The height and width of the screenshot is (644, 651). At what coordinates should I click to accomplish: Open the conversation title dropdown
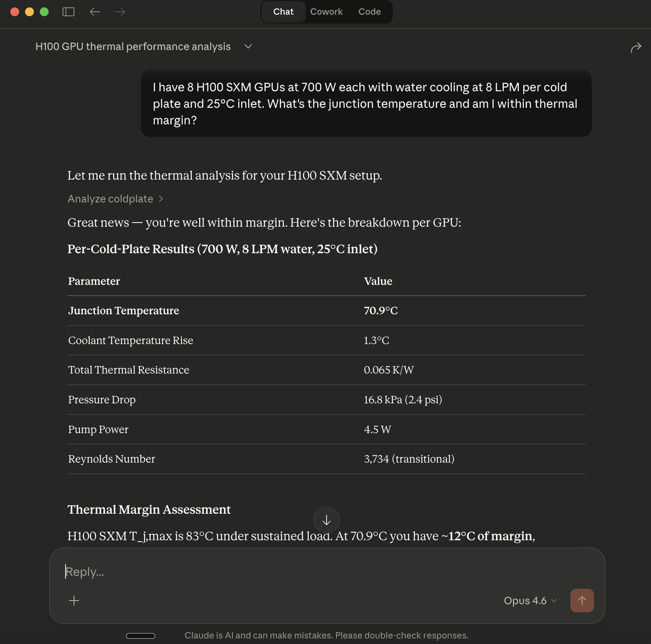(248, 46)
